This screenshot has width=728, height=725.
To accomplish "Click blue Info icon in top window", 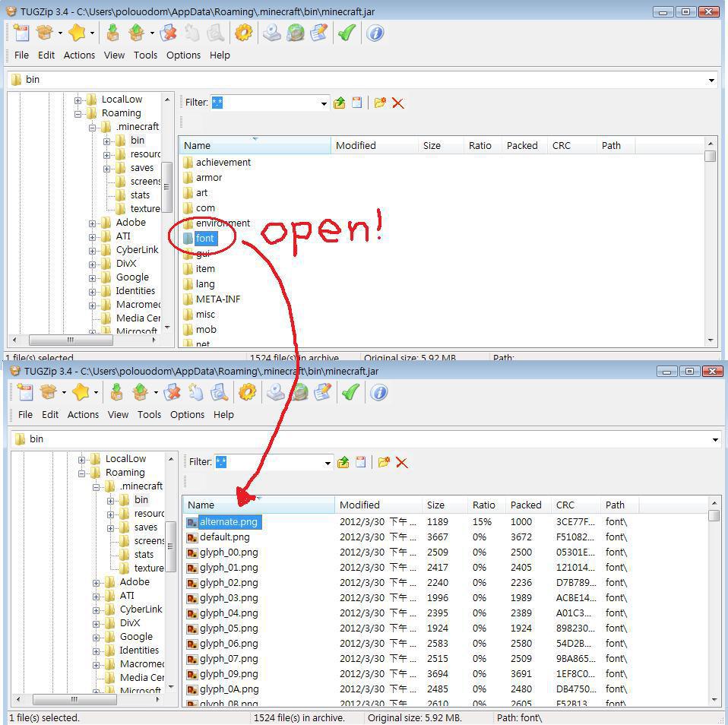I will click(x=375, y=33).
